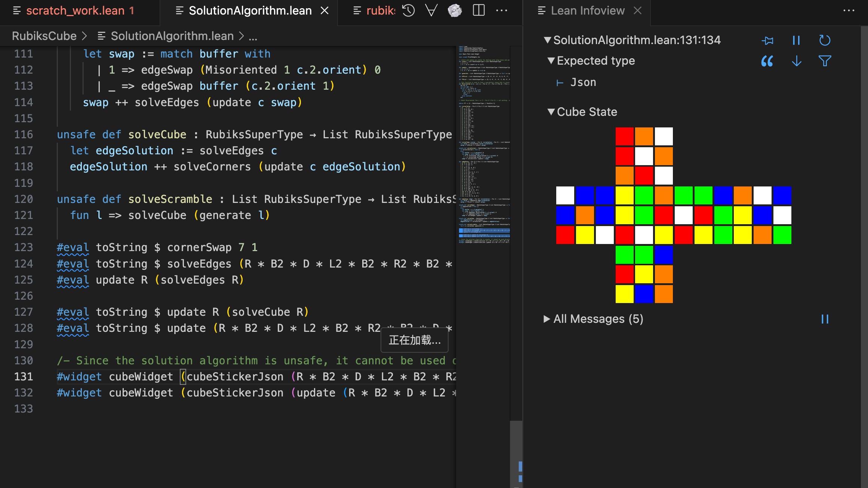
Task: Click the white center sticker on top face
Action: pos(644,156)
